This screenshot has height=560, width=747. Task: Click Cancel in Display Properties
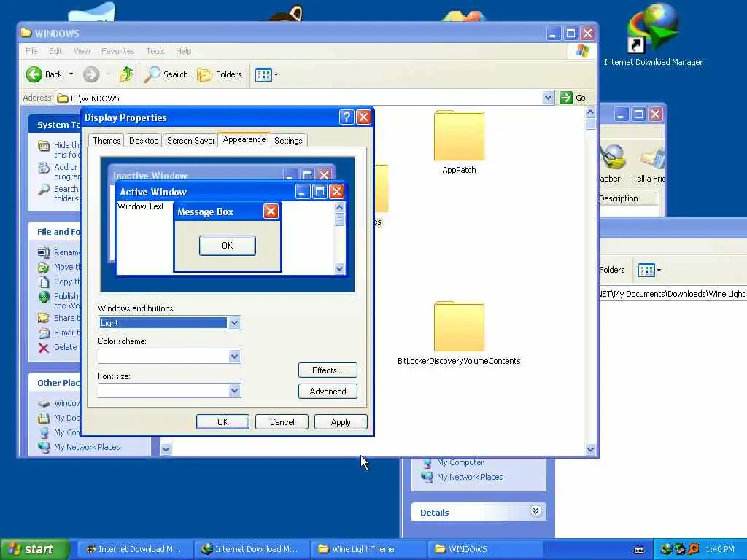click(282, 422)
